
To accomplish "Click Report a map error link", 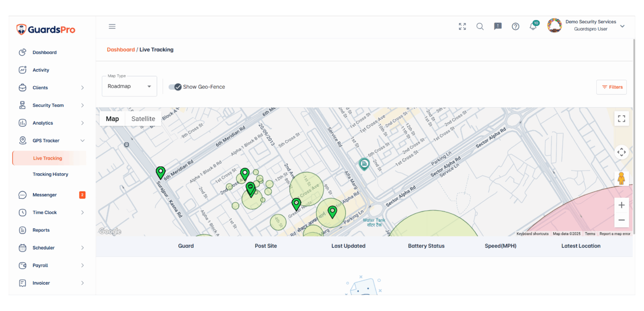I will click(615, 234).
